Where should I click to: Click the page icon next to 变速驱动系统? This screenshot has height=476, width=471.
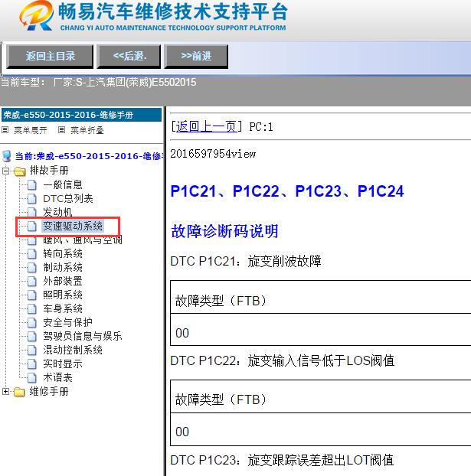31,227
